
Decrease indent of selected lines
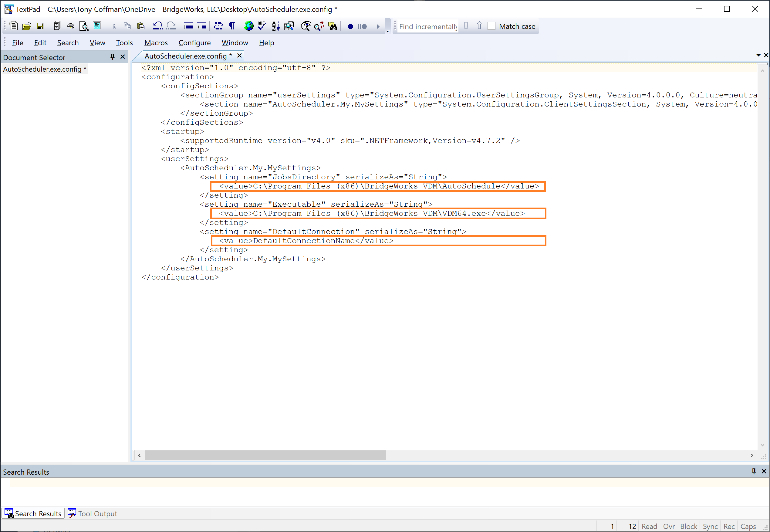(188, 26)
